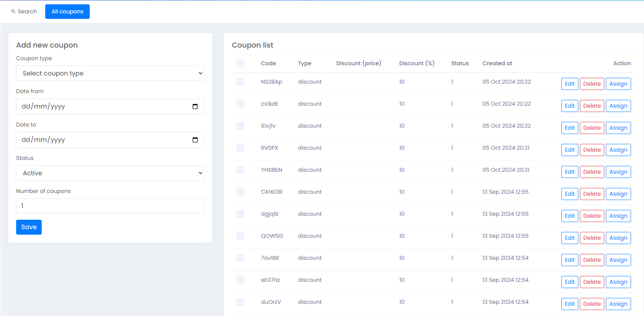Image resolution: width=644 pixels, height=316 pixels.
Task: Assign coupon QOW5iS
Action: 618,238
